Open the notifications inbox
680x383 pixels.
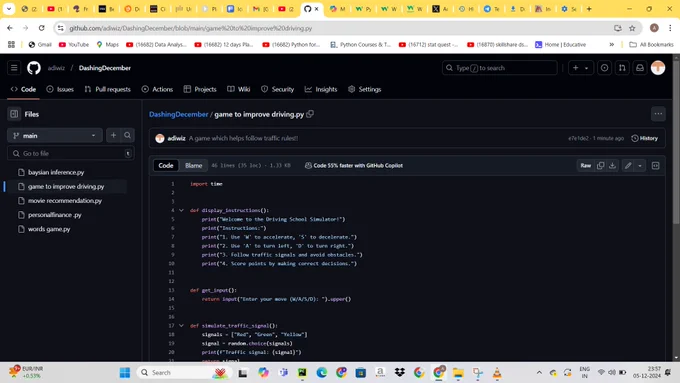click(x=640, y=68)
